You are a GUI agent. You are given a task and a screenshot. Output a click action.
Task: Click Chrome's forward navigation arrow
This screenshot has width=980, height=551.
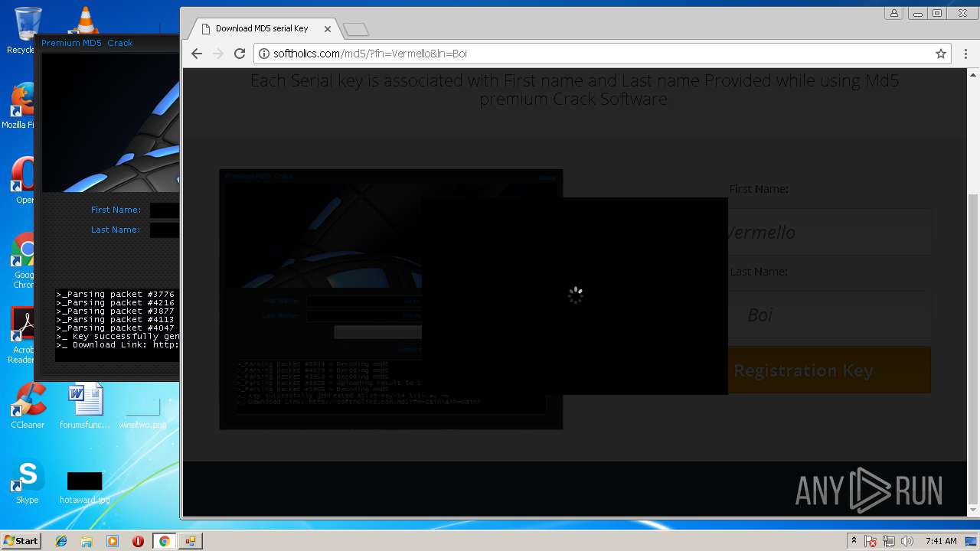[x=218, y=54]
